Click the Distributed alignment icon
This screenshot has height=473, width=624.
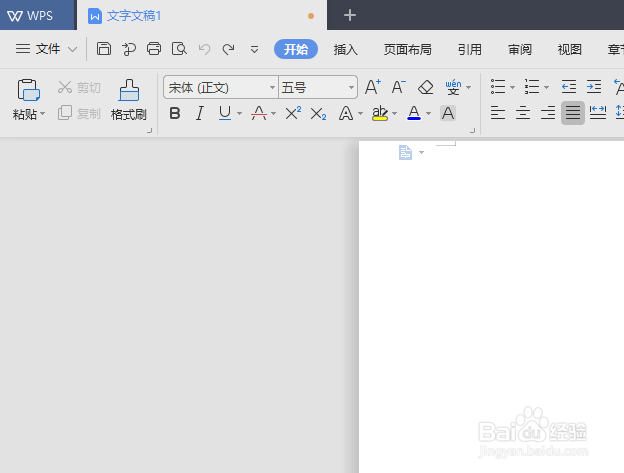598,113
